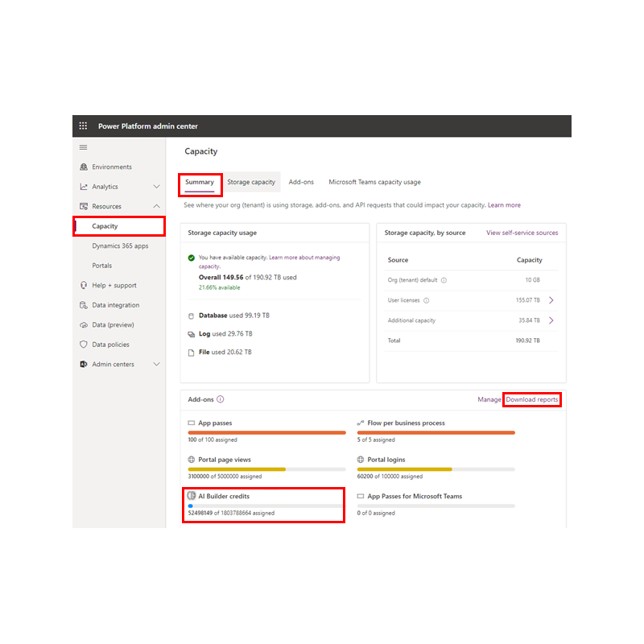Click the Add-ons info icon
Image resolution: width=644 pixels, height=644 pixels.
[x=221, y=399]
